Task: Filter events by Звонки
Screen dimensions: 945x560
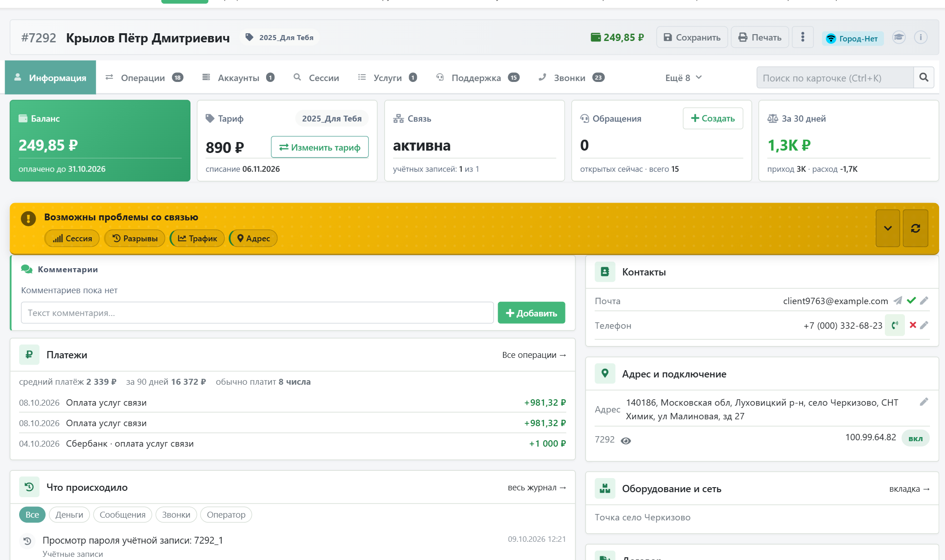Action: coord(176,514)
